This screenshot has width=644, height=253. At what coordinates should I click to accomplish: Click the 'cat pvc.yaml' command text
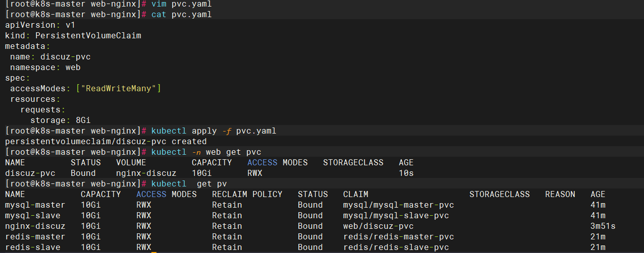point(182,15)
